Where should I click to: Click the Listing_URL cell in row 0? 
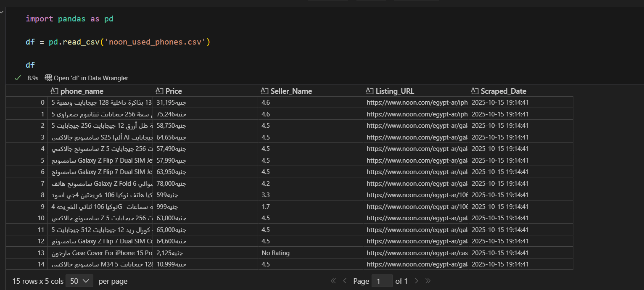pos(415,103)
